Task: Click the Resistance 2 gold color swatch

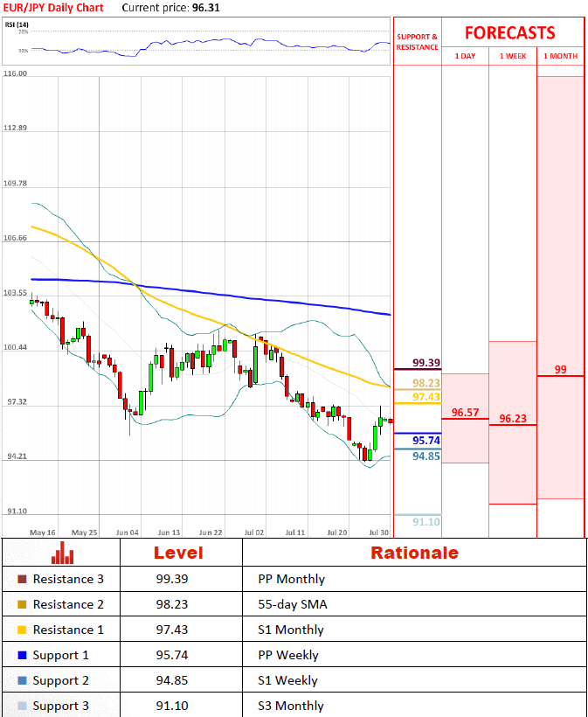Action: click(x=22, y=604)
